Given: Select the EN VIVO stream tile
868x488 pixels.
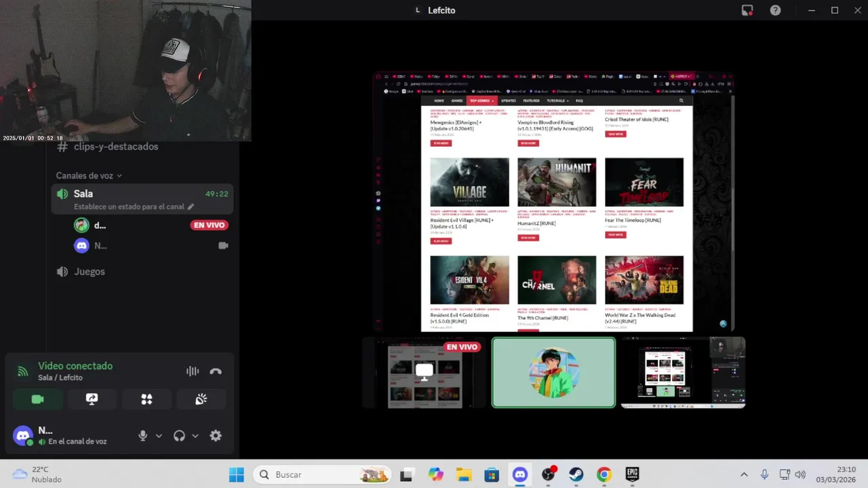Looking at the screenshot, I should coord(425,373).
